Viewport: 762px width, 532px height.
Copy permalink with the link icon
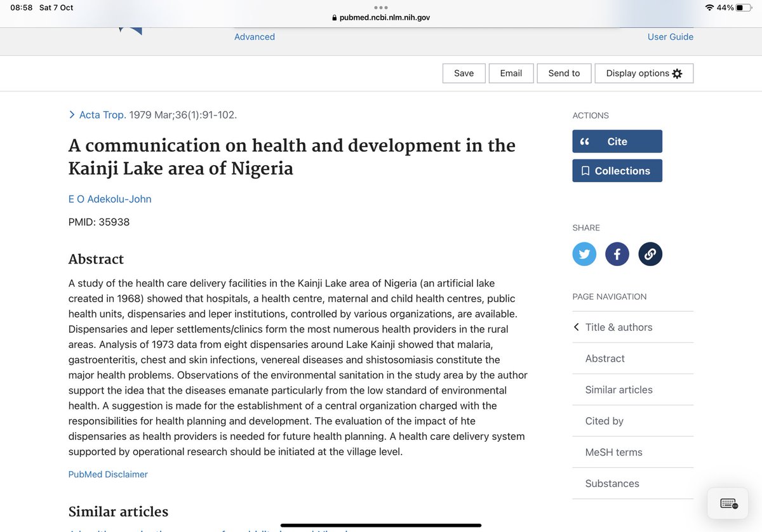pyautogui.click(x=650, y=255)
